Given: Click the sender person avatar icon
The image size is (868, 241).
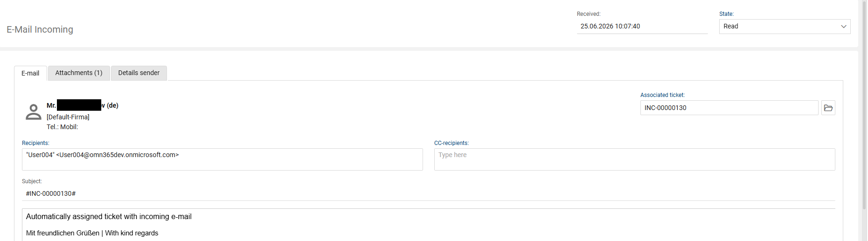Looking at the screenshot, I should click(33, 112).
